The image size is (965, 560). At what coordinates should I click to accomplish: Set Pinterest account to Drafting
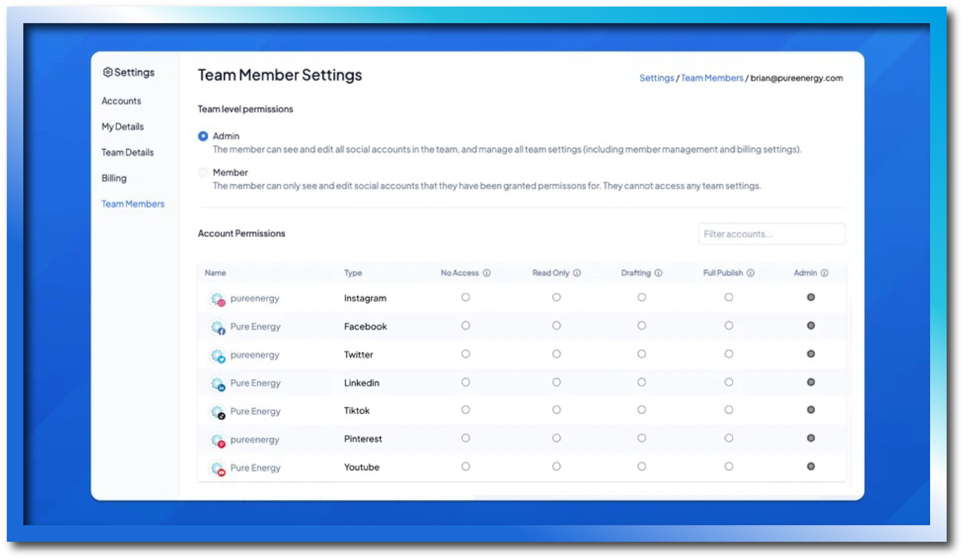pos(641,438)
